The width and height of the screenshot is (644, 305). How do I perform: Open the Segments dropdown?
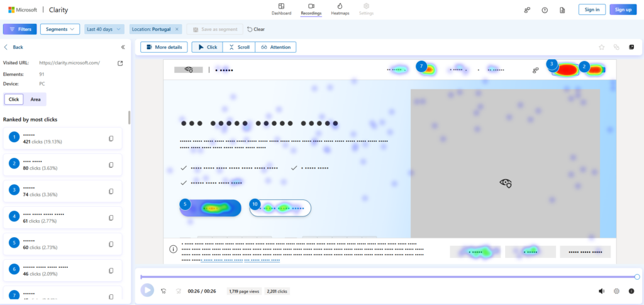click(60, 29)
